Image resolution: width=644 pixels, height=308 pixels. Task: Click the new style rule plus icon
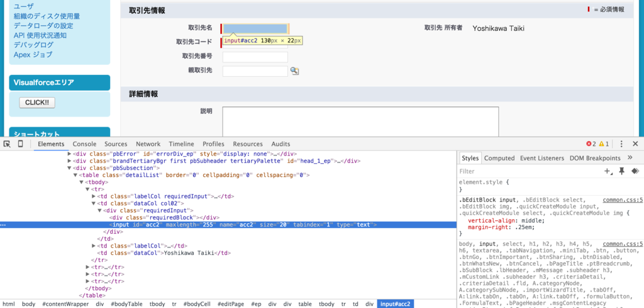[608, 171]
